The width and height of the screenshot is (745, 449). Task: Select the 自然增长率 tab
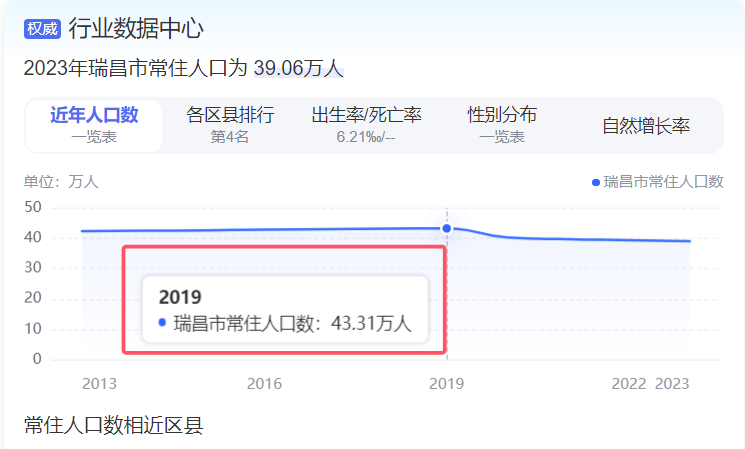pos(646,126)
